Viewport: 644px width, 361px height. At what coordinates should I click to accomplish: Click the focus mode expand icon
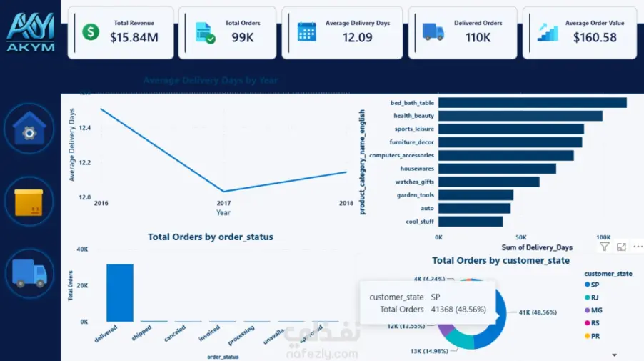(x=621, y=247)
